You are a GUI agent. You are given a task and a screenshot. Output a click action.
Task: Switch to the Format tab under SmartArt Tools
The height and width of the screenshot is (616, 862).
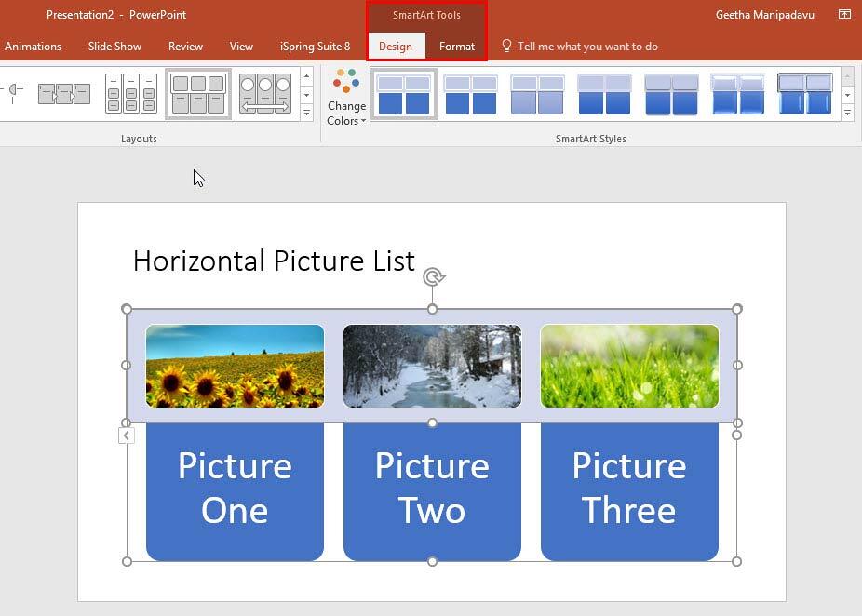pyautogui.click(x=457, y=46)
